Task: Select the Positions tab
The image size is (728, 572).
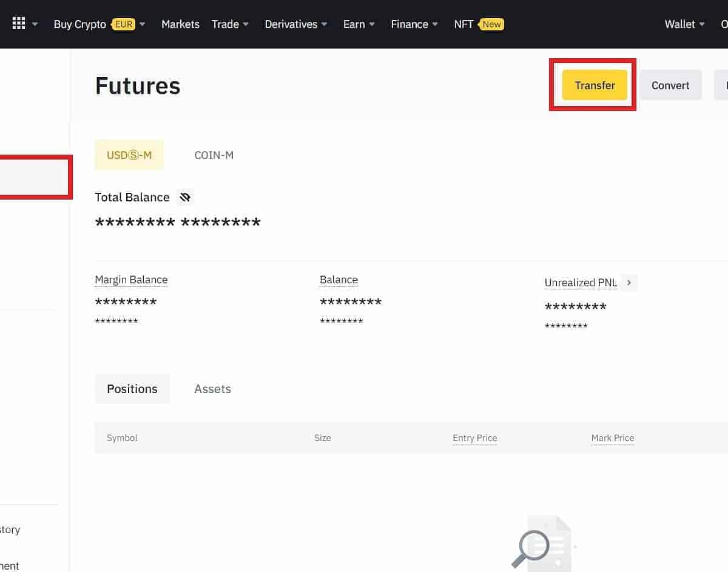Action: 132,389
